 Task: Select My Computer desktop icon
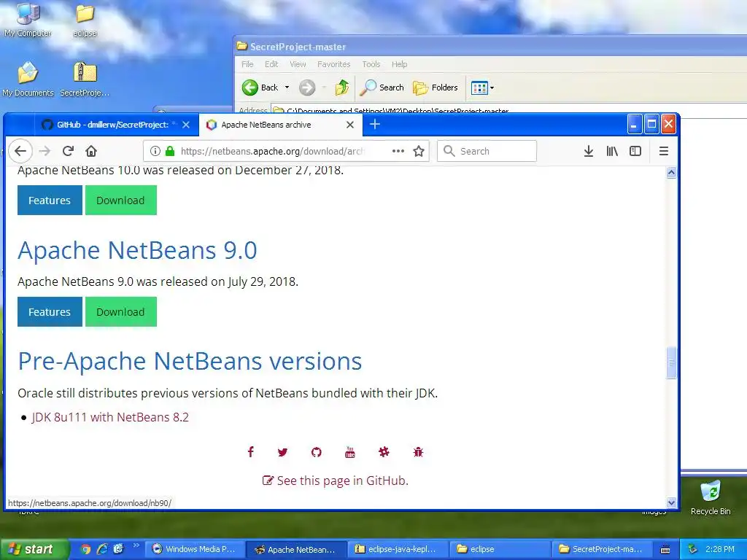[x=28, y=20]
